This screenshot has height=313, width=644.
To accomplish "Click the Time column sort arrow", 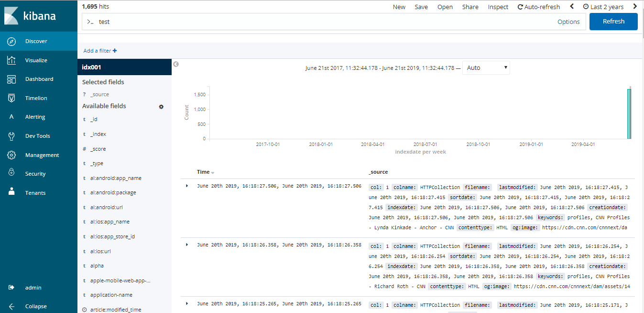I will click(213, 172).
